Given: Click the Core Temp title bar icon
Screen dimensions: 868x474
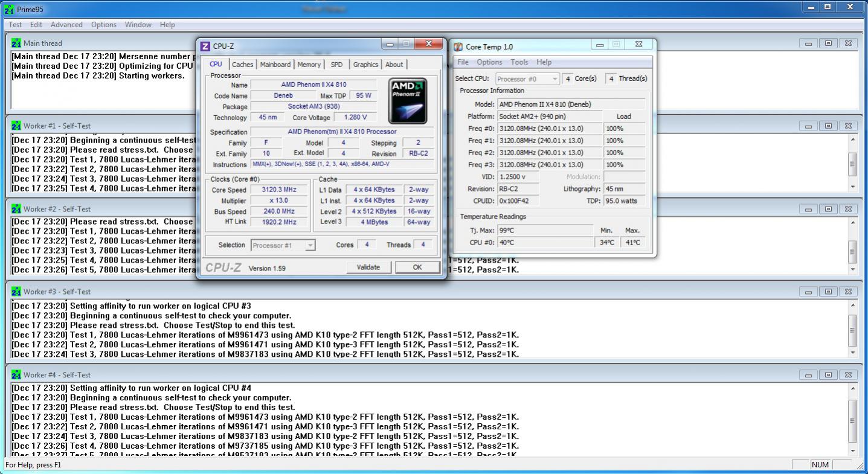Looking at the screenshot, I should (x=458, y=46).
